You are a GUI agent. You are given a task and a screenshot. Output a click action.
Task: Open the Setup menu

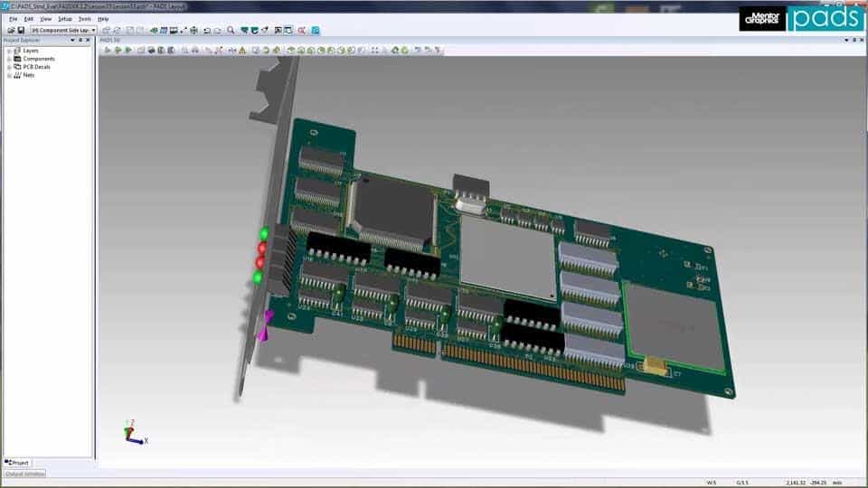(65, 18)
